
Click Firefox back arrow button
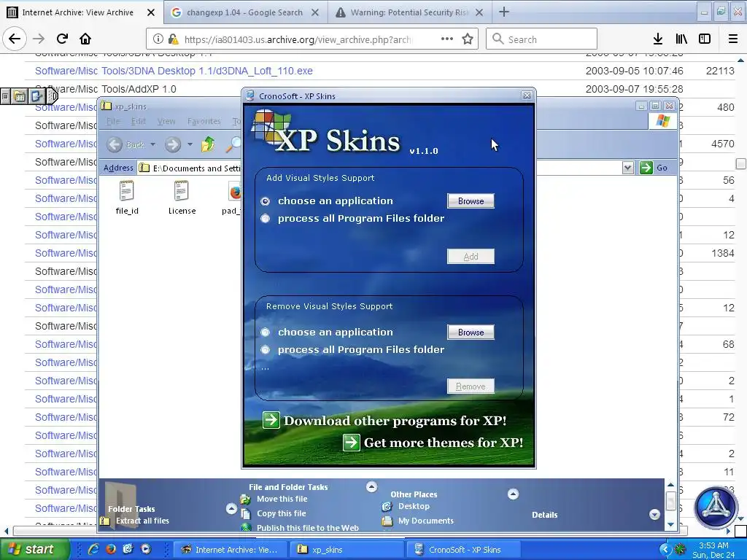click(x=15, y=39)
